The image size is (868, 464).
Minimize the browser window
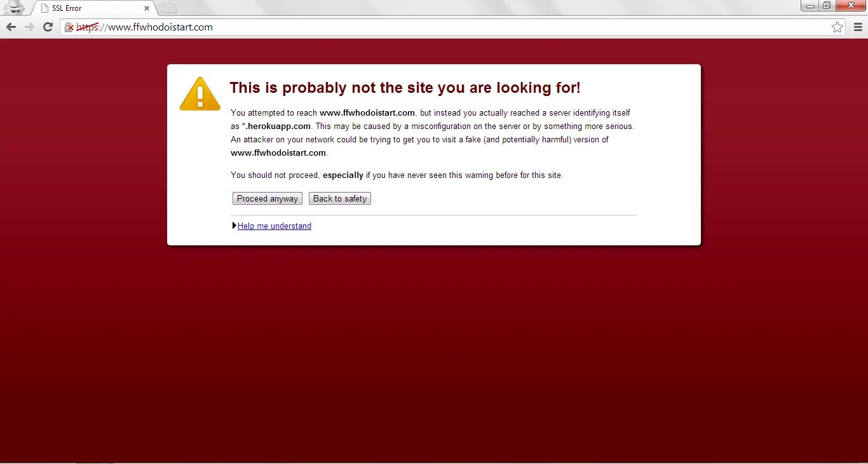[810, 6]
